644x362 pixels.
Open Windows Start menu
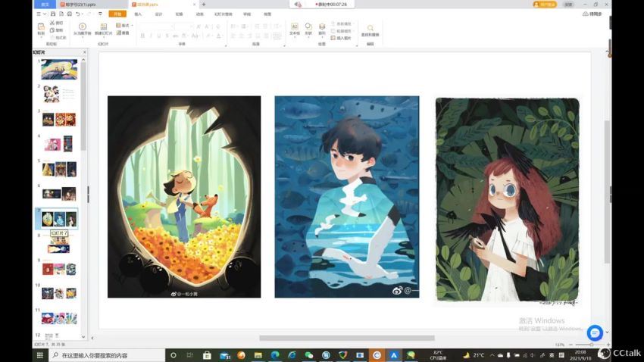tap(40, 355)
